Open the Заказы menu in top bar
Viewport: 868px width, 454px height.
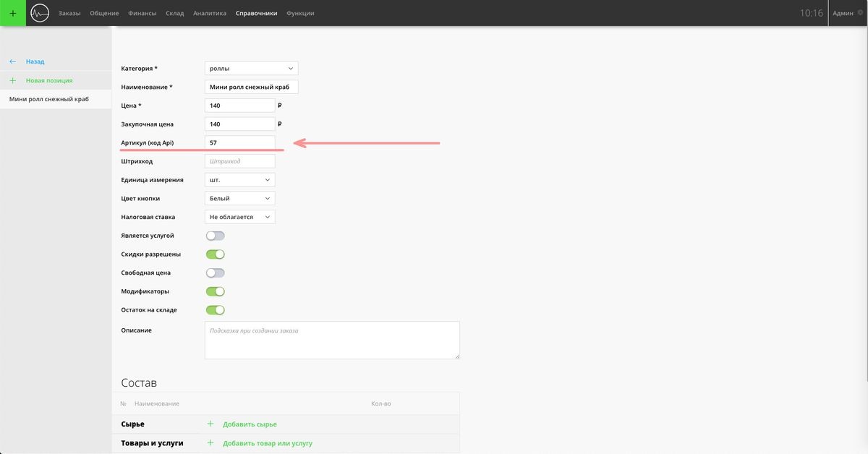69,13
